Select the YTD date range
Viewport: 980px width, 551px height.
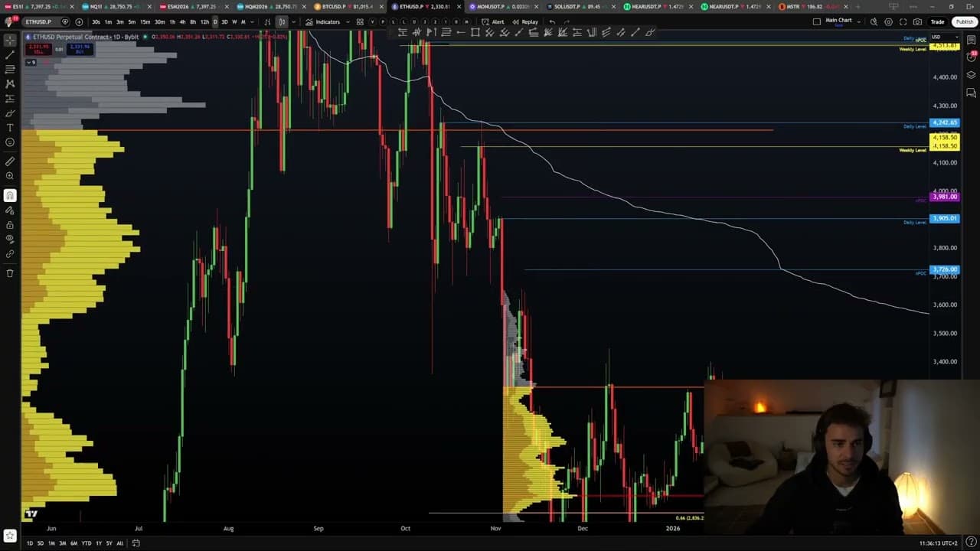click(87, 543)
